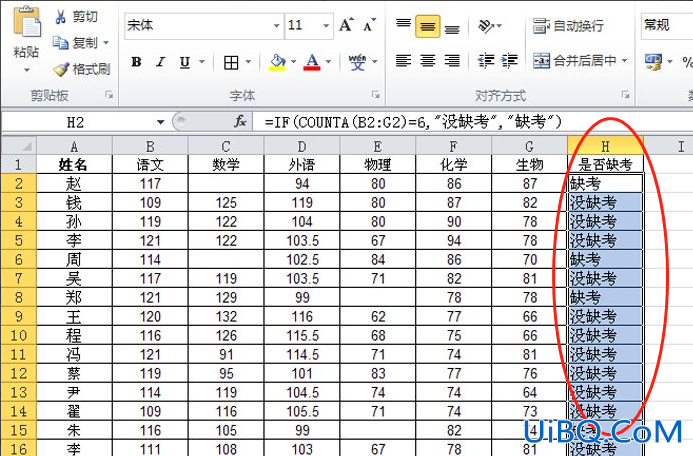Open the Merge and Center dropdown arrow

[624, 60]
